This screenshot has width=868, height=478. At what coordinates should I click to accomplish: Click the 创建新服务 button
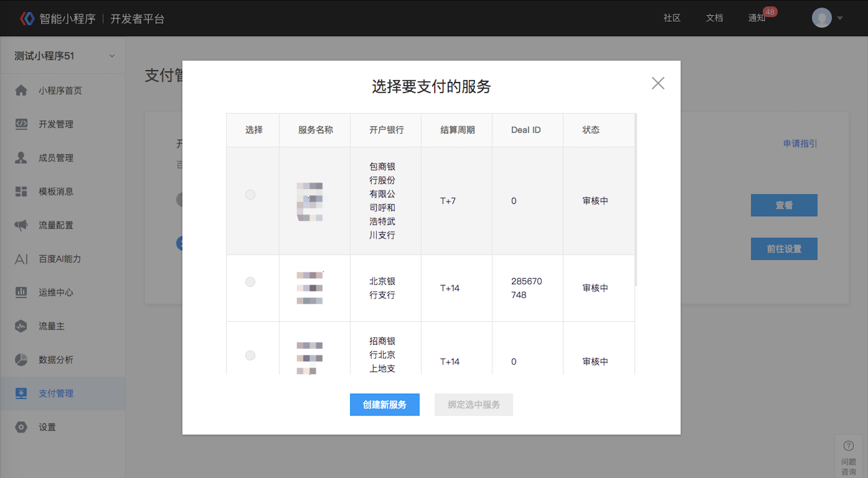pos(384,404)
